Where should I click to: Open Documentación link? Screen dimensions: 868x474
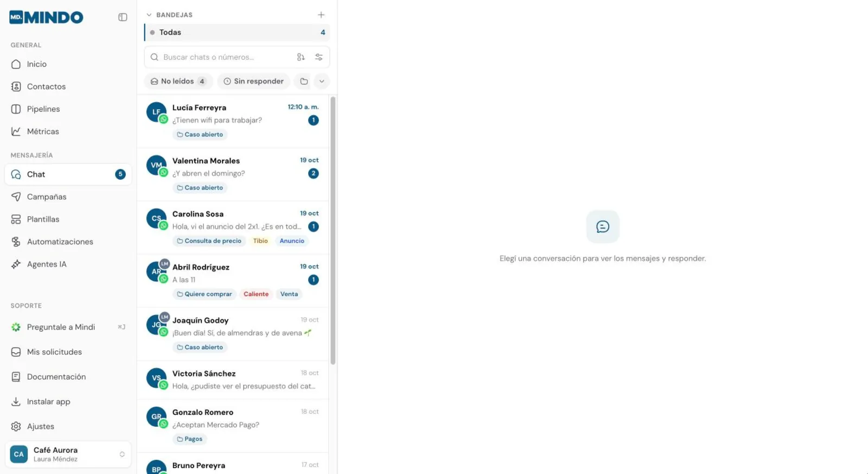[68, 377]
